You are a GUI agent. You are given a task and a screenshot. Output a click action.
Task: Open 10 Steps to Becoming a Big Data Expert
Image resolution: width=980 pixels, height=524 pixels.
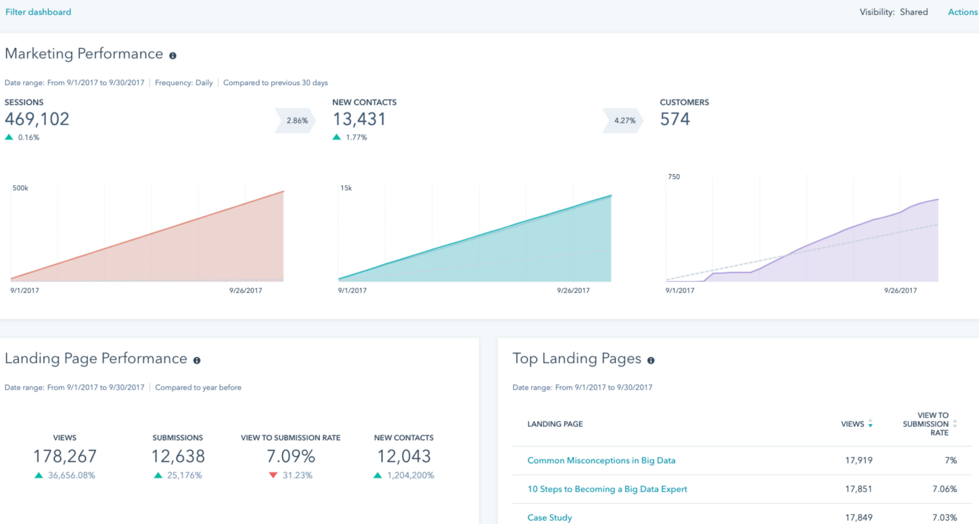pos(607,489)
